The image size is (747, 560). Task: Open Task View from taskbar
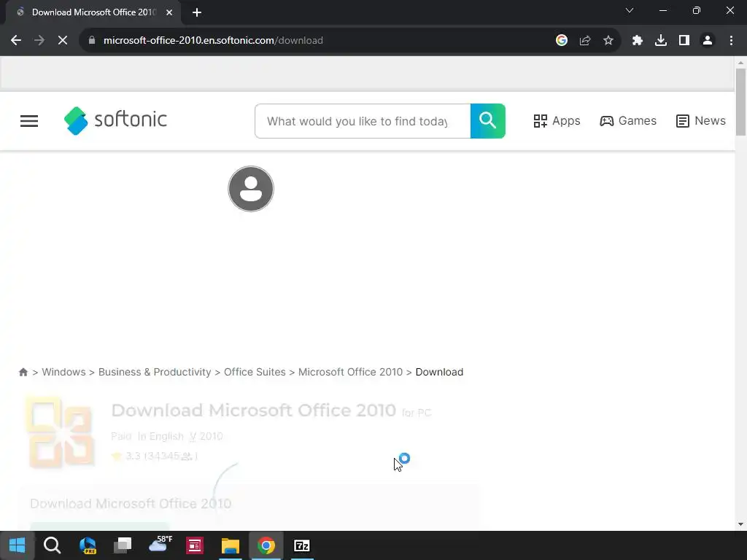123,545
